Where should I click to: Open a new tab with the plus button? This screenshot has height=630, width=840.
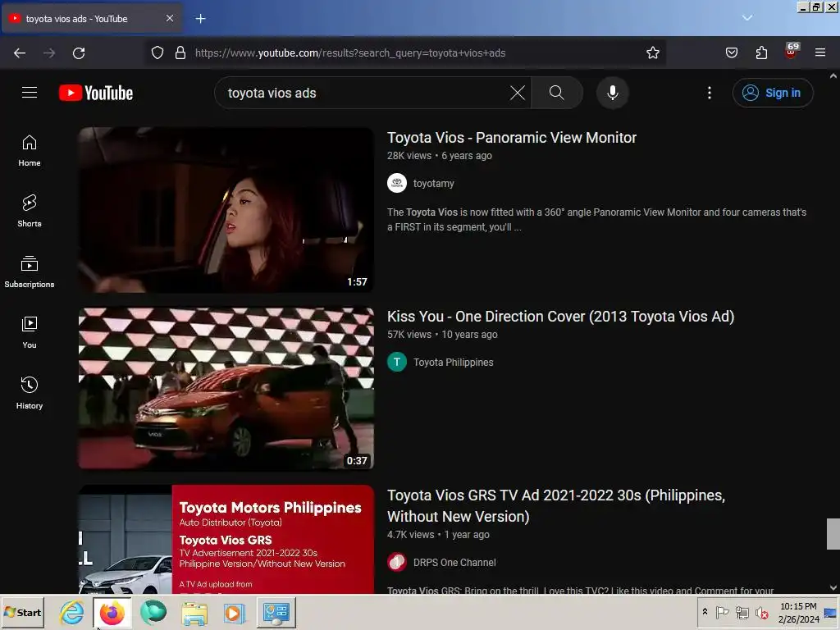(200, 19)
